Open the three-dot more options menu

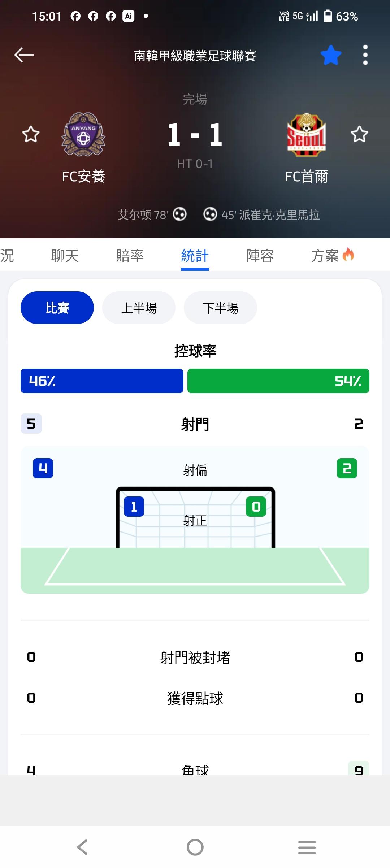(x=365, y=55)
